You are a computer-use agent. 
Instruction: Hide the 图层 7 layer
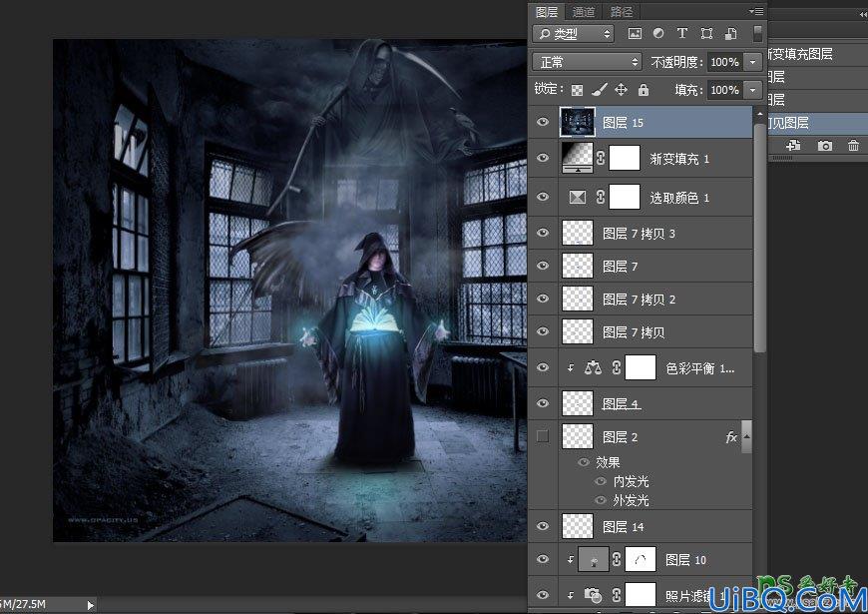tap(543, 266)
